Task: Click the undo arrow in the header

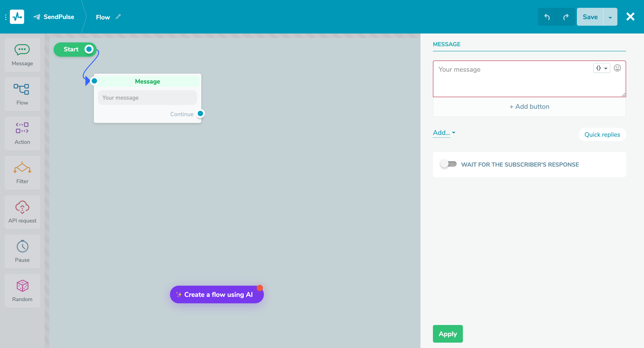Action: click(547, 17)
